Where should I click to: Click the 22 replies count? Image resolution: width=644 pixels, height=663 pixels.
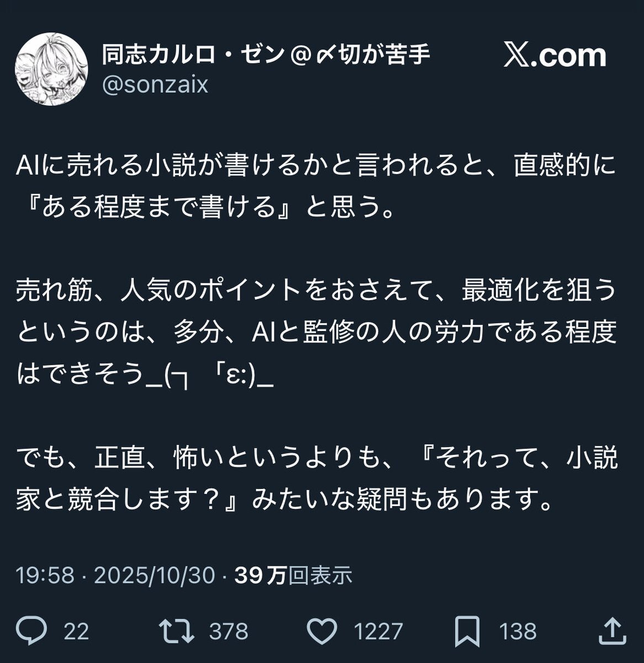tap(76, 631)
